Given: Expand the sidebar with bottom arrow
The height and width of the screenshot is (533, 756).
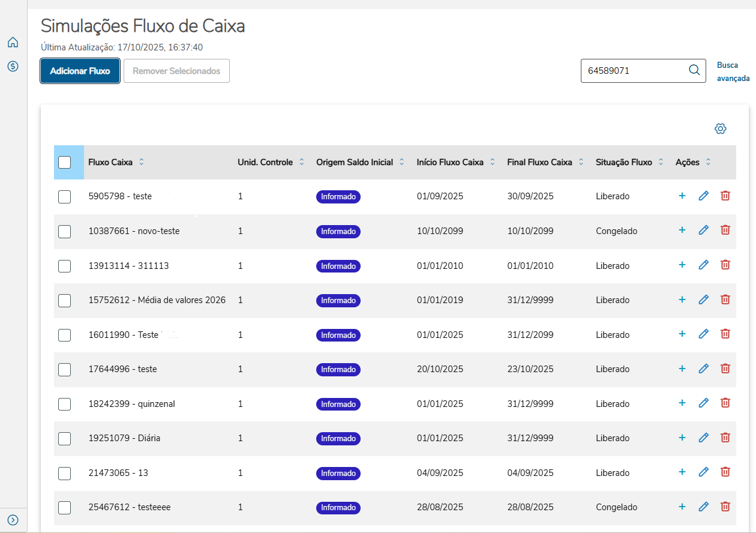Looking at the screenshot, I should pos(13,520).
